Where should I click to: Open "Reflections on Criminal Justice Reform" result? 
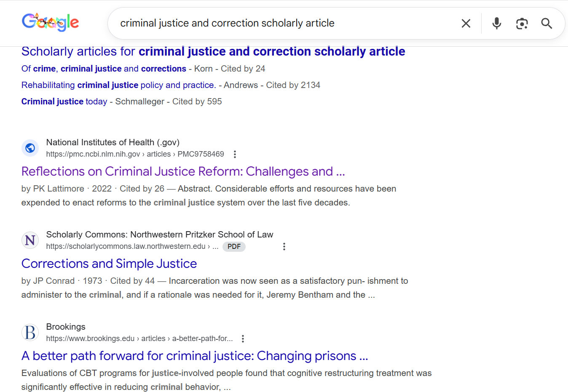[183, 171]
